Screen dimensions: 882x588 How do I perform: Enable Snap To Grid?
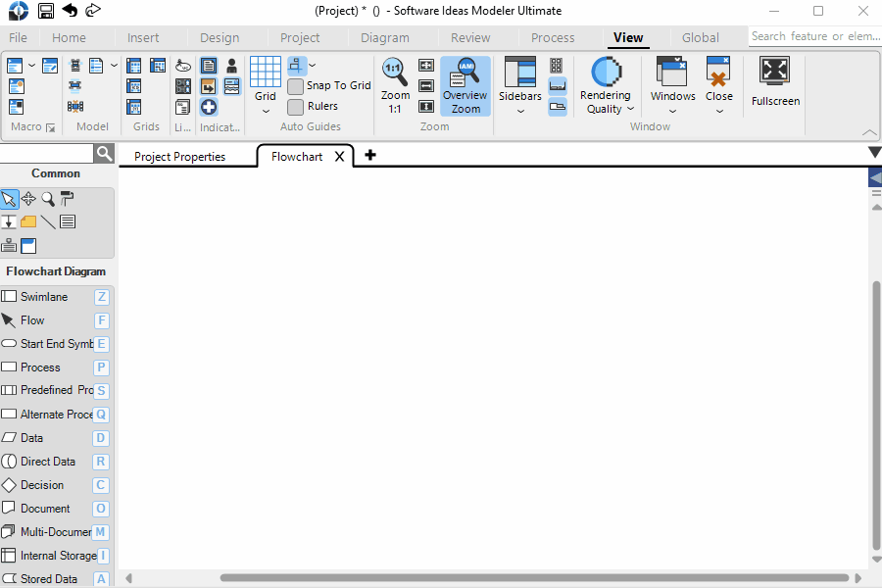coord(296,85)
